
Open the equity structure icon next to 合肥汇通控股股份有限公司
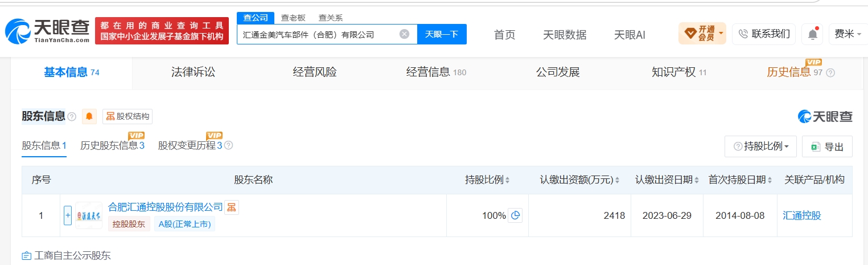click(x=231, y=207)
